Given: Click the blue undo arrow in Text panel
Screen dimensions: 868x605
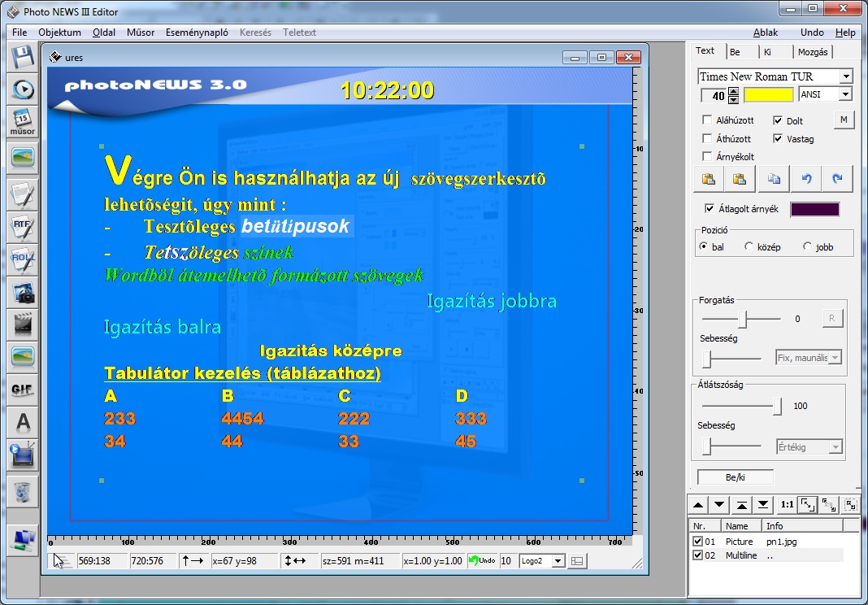Looking at the screenshot, I should tap(805, 179).
